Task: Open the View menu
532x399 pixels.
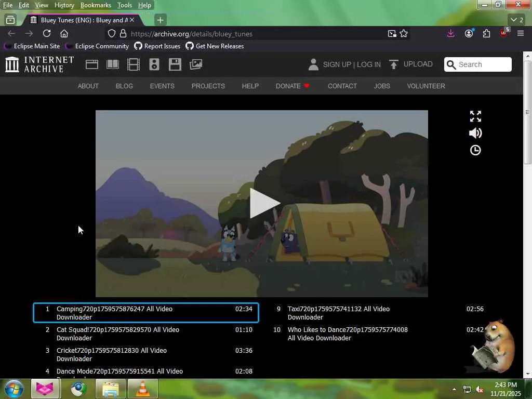Action: (x=42, y=5)
